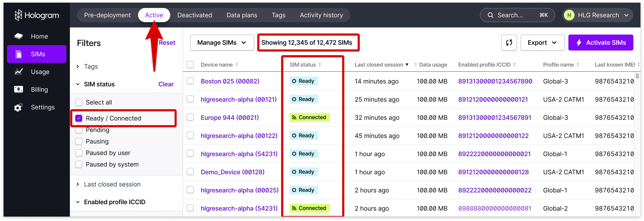Click Last known IMEI column header
The height and width of the screenshot is (221, 644).
615,65
